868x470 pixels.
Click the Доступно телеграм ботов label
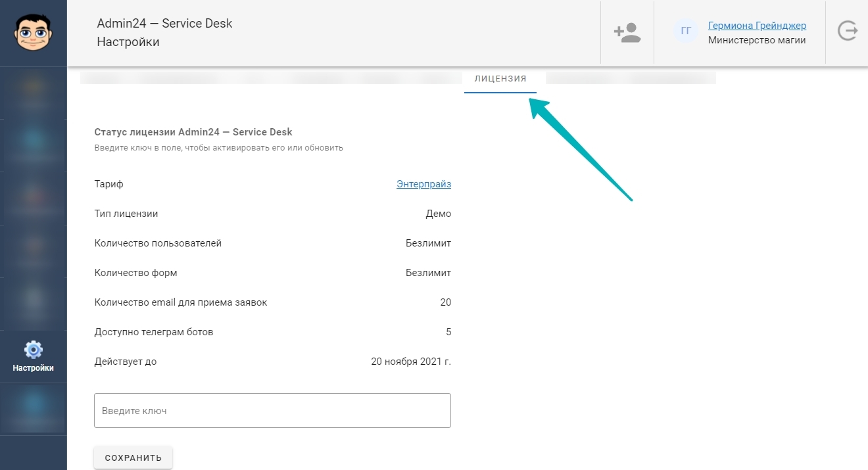[154, 332]
